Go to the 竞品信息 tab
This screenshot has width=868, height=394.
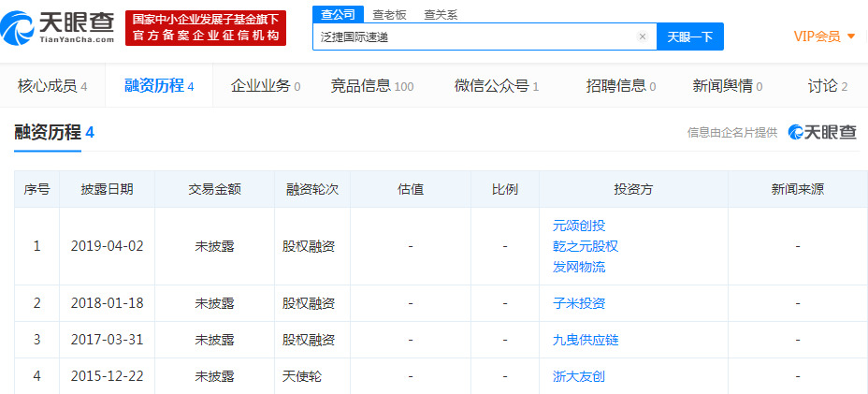point(372,86)
